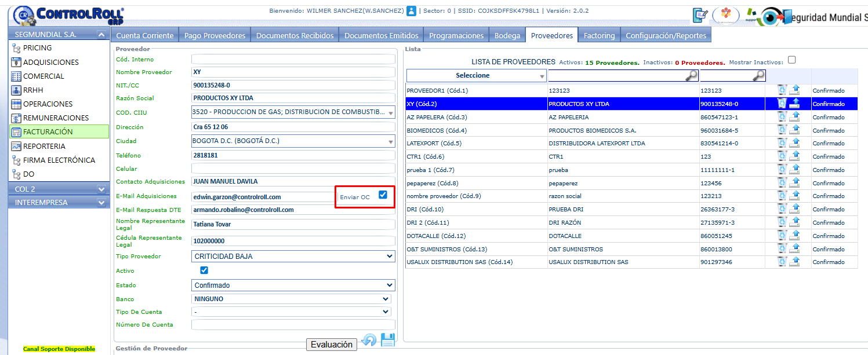Open ADQUISICIONES in the sidebar

point(51,62)
